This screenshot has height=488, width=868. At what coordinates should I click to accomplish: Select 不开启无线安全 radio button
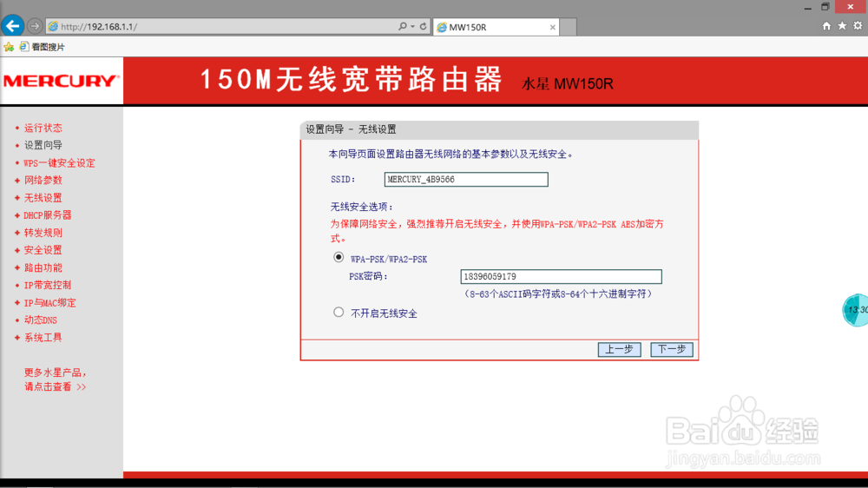coord(339,313)
